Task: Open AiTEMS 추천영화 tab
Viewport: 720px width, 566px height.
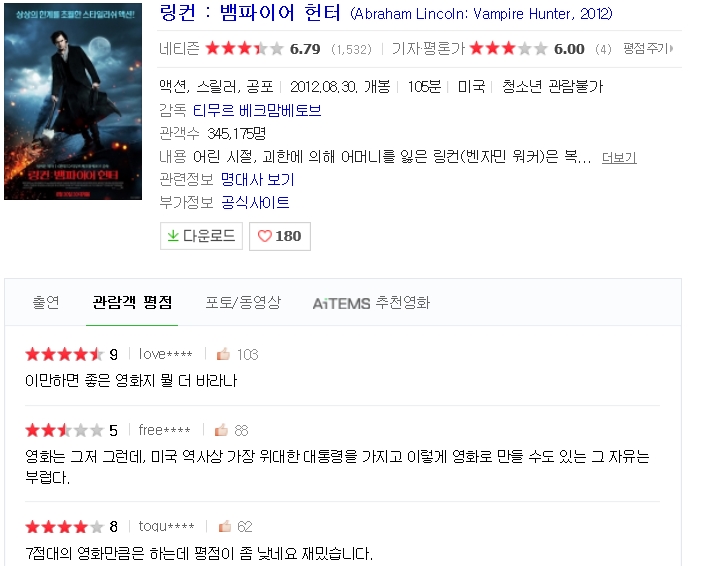Action: click(371, 303)
